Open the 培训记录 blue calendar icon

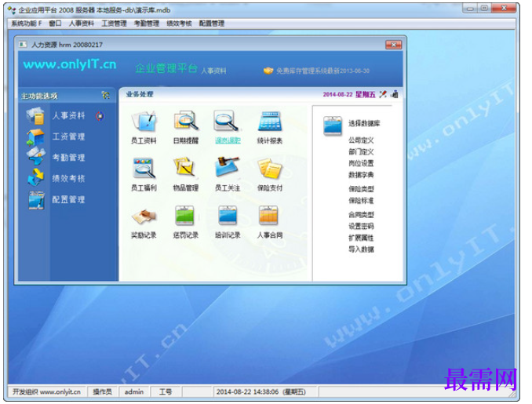tap(228, 216)
